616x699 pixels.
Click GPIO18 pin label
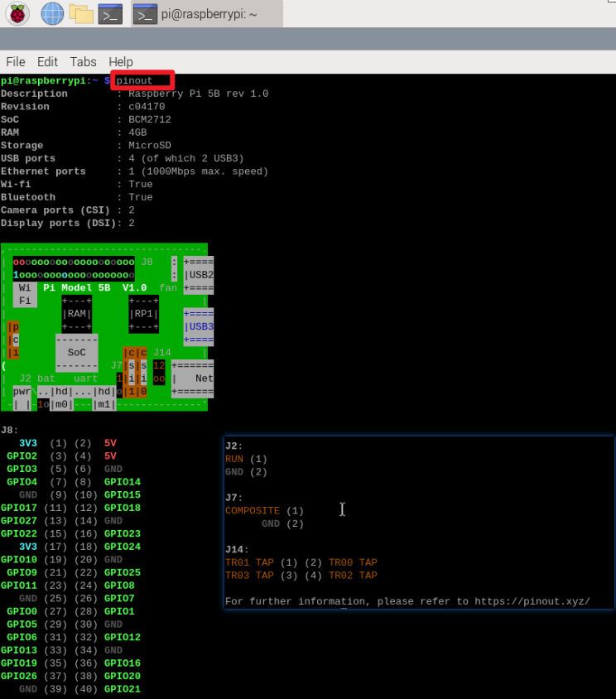123,508
